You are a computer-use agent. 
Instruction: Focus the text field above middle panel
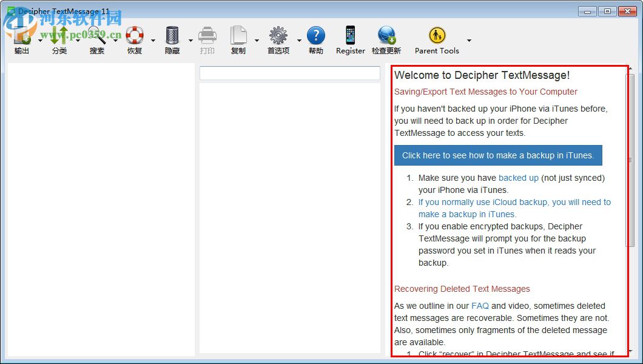pyautogui.click(x=289, y=73)
